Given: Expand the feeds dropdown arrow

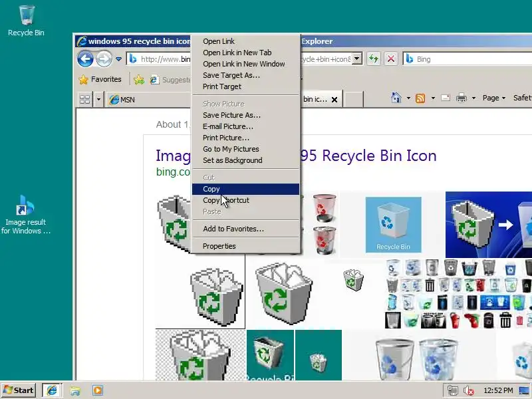Looking at the screenshot, I should tap(433, 98).
